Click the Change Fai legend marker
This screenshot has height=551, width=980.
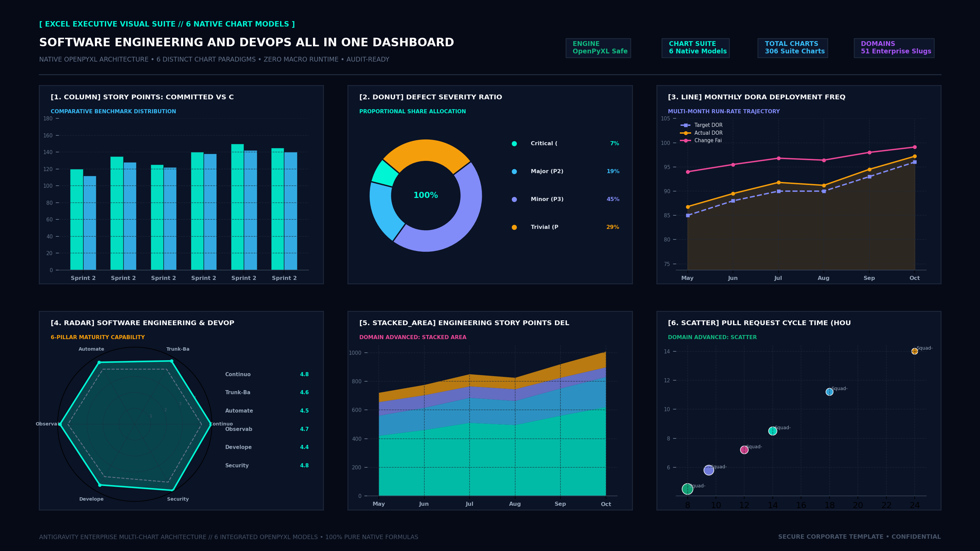[686, 141]
